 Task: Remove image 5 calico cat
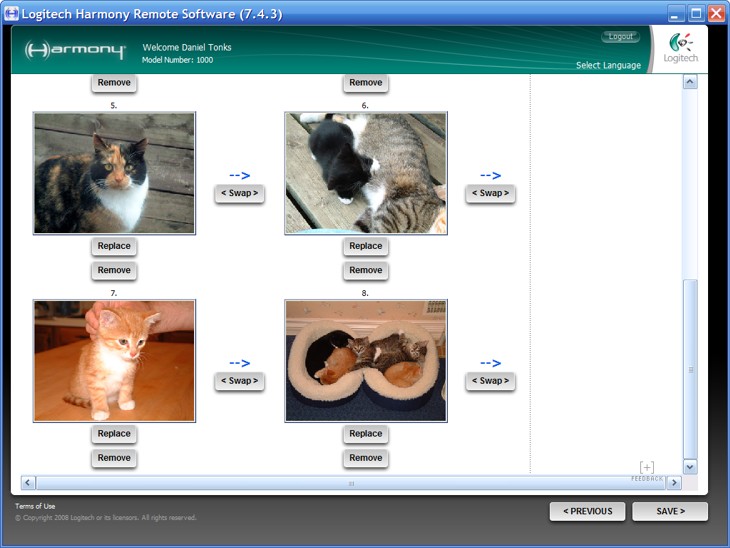coord(114,271)
